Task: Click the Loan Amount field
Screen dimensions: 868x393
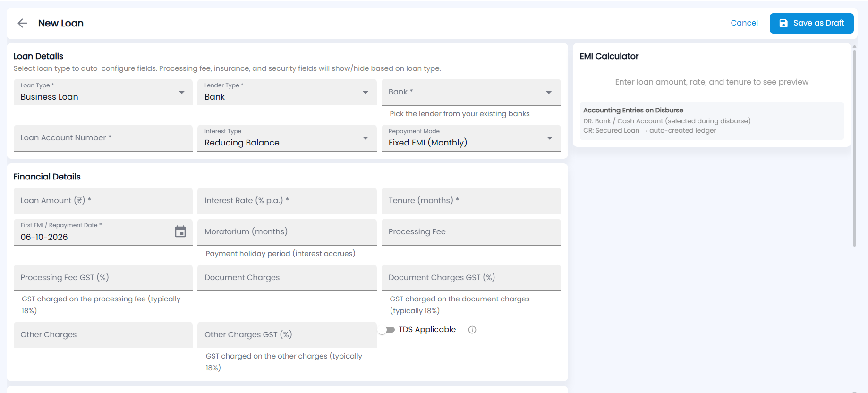Action: coord(103,201)
